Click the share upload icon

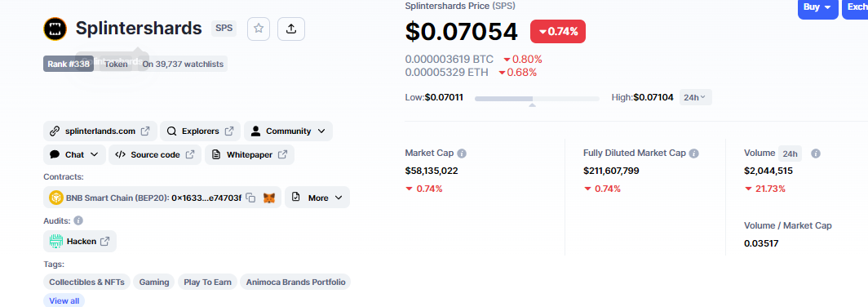(291, 29)
